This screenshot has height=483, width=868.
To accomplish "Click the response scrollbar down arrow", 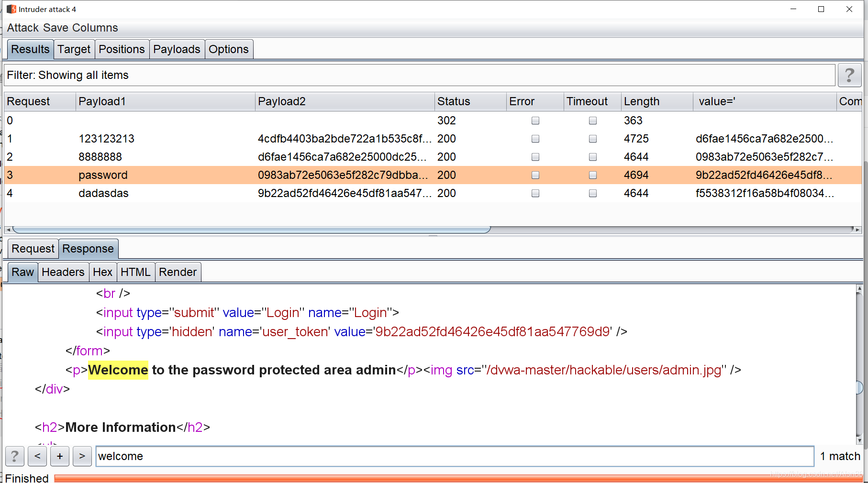I will (x=859, y=440).
